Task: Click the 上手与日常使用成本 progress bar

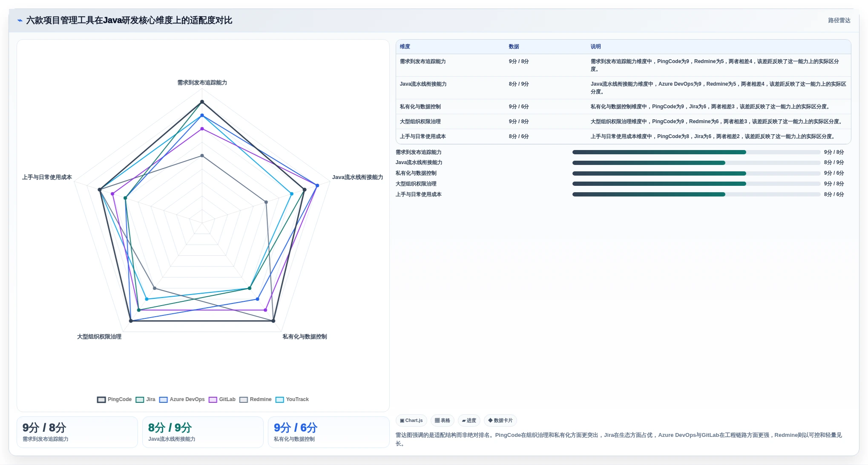Action: click(x=696, y=194)
